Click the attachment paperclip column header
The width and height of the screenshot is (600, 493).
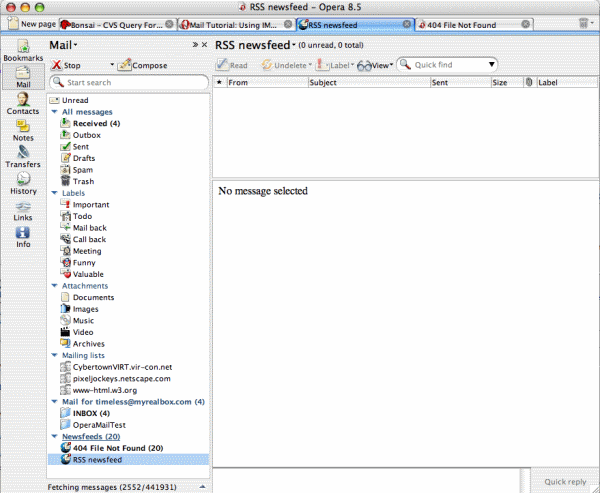click(x=529, y=82)
